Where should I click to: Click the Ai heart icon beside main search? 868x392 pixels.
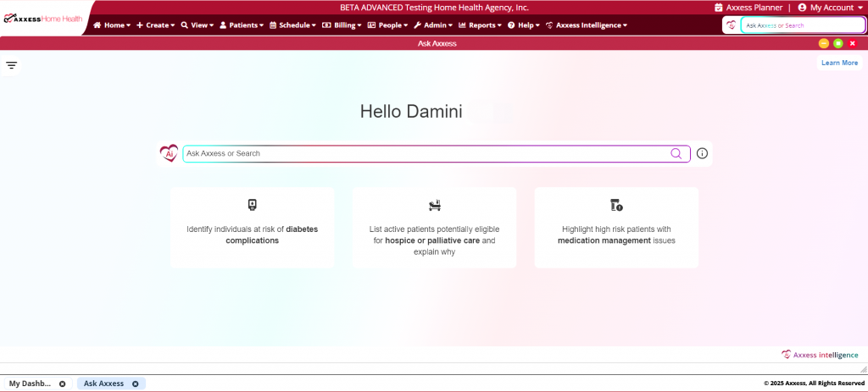(169, 153)
